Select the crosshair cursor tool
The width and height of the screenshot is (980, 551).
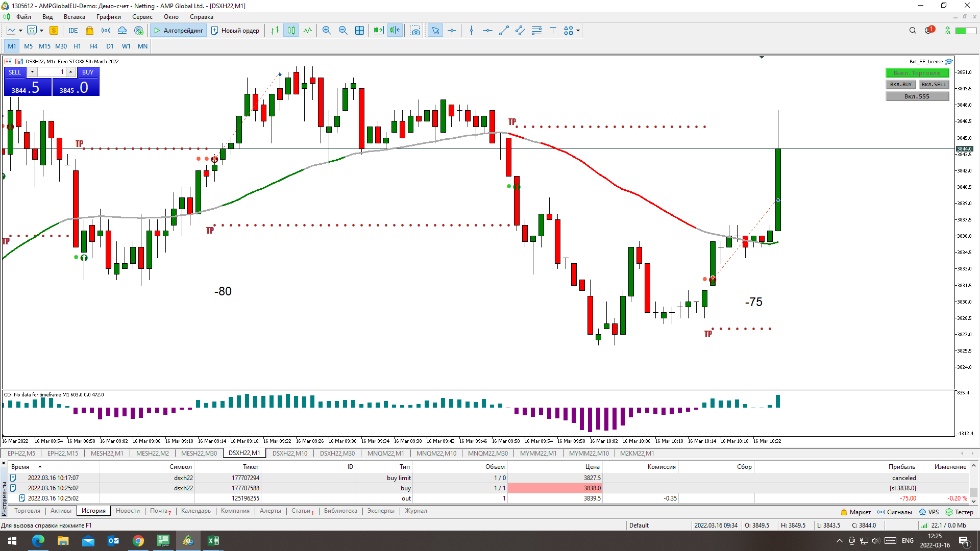click(x=452, y=31)
